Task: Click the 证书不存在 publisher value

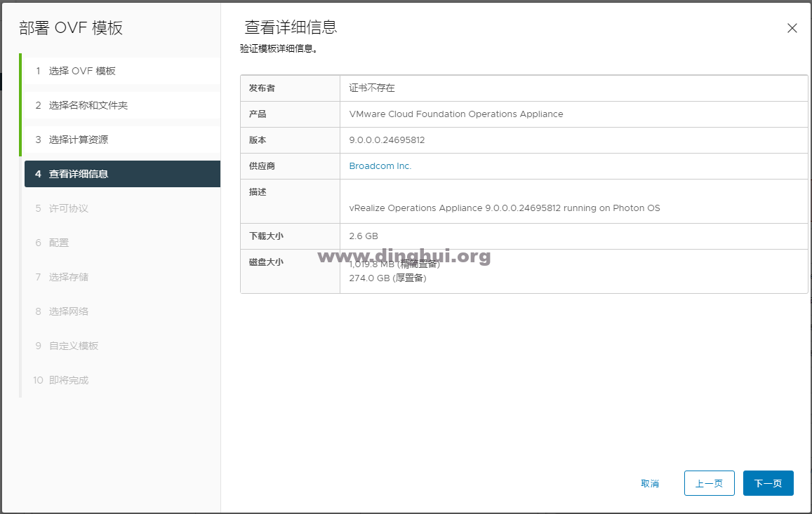Action: pos(372,88)
